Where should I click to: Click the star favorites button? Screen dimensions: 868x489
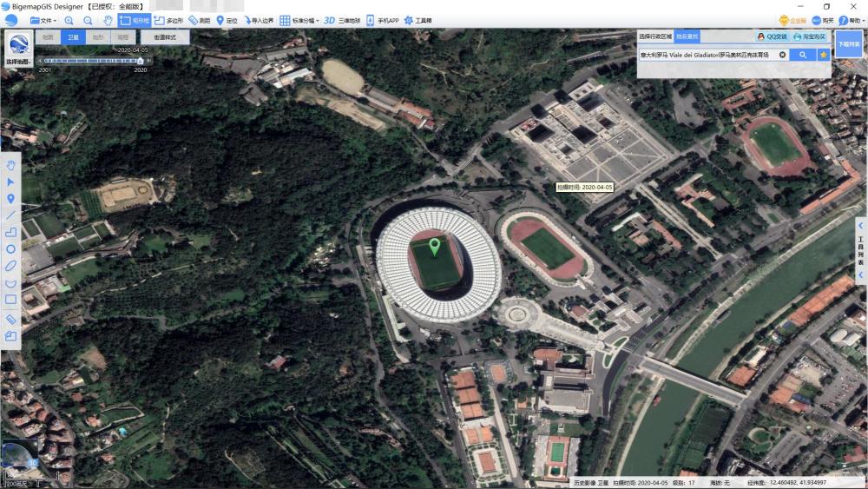(824, 55)
